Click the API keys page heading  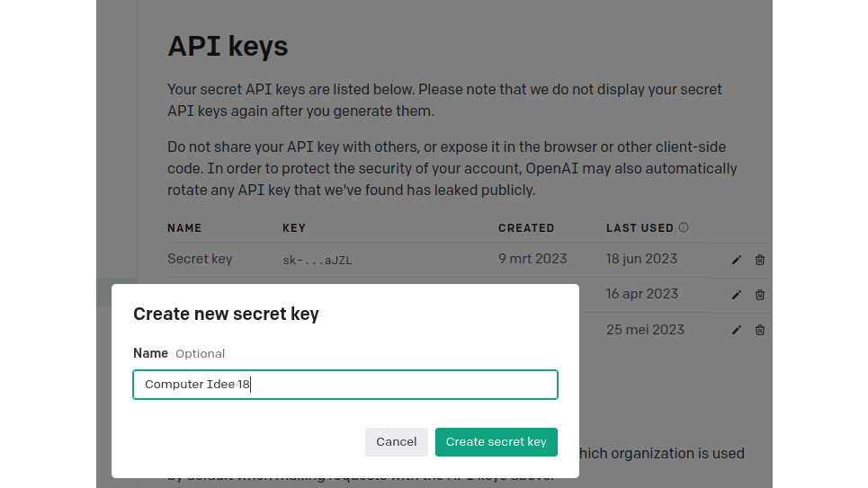tap(228, 47)
